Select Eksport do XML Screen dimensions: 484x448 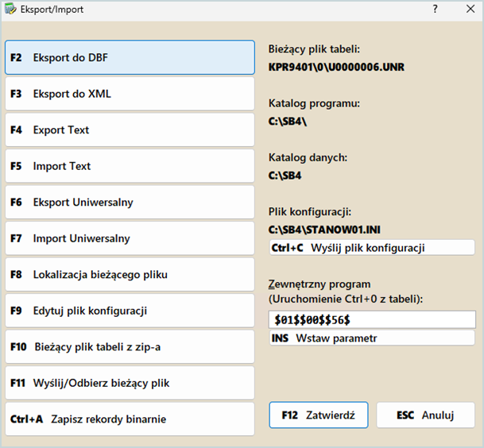point(130,94)
